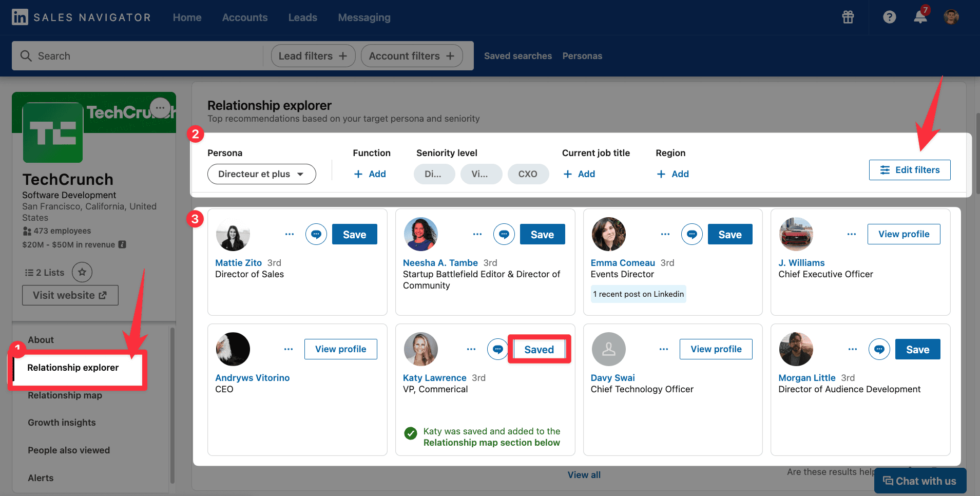Toggle the Vi... seniority chip
The height and width of the screenshot is (496, 980).
pyautogui.click(x=481, y=174)
